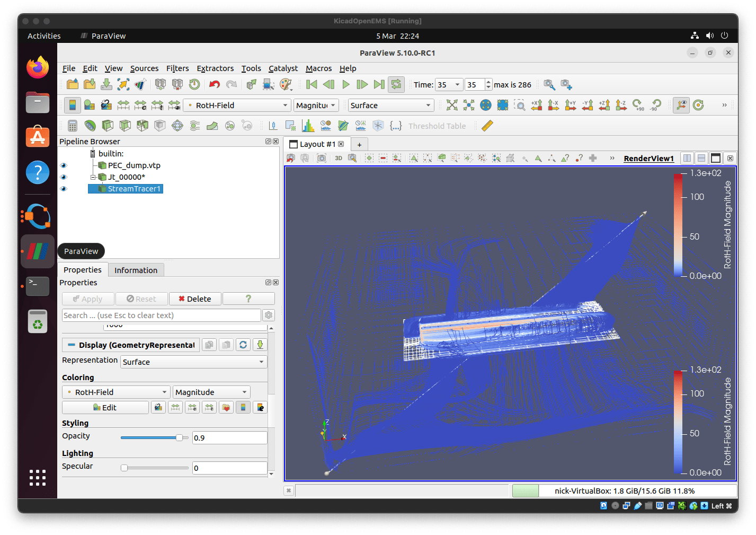Toggle visibility eye for Jt_00000
Screen dimensions: 756x535
pyautogui.click(x=64, y=177)
